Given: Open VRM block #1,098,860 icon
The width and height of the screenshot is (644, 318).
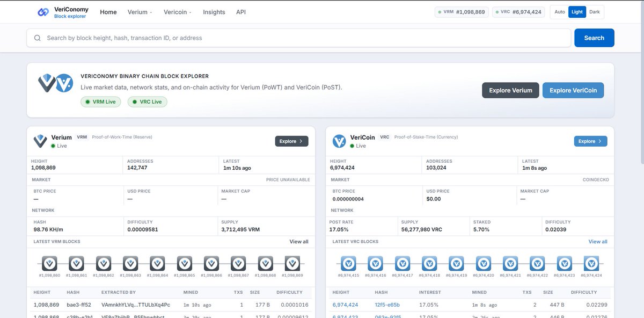Looking at the screenshot, I should (x=49, y=263).
